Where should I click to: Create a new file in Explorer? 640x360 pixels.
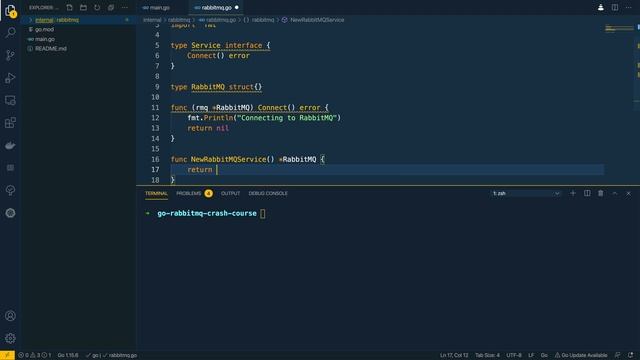click(69, 7)
